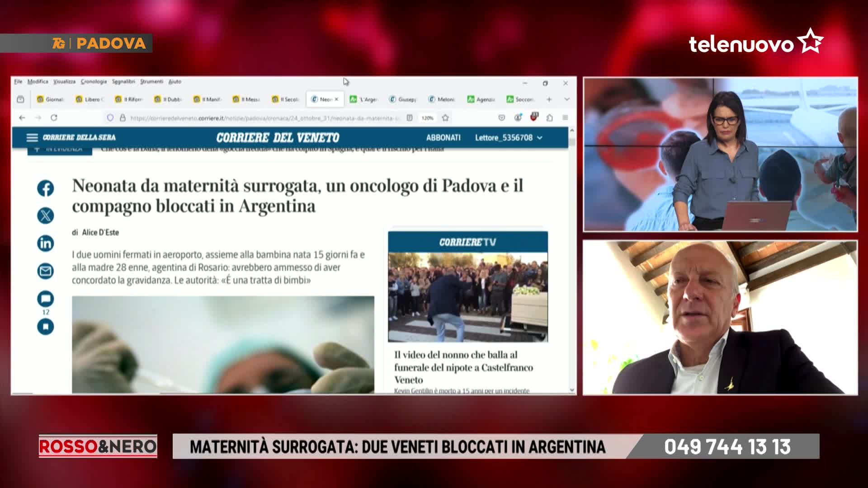Expand the Lettore_5356708 account dropdown
Image resolution: width=868 pixels, height=488 pixels.
tap(508, 137)
